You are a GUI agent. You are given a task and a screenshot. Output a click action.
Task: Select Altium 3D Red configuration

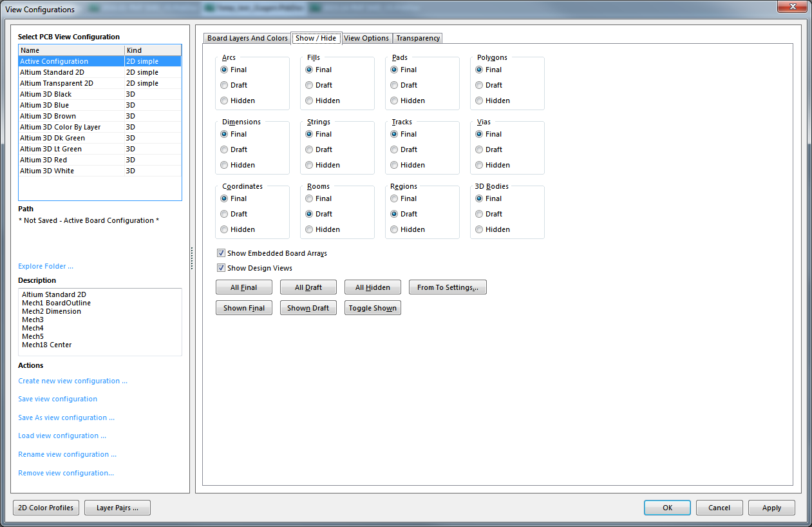[x=100, y=160]
